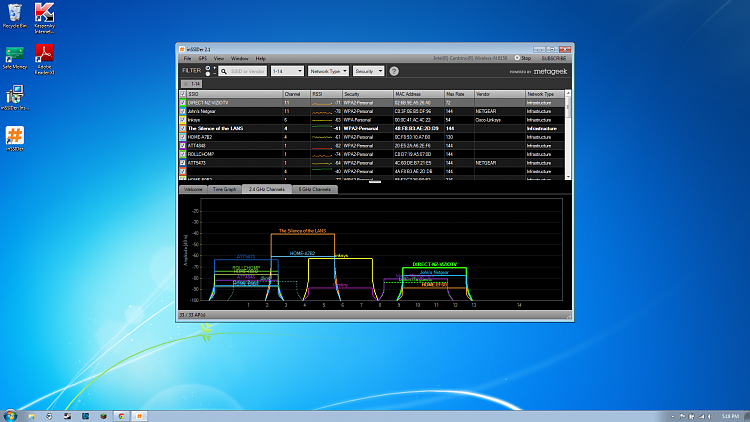Switch to the 2.4 GHz Channels tab
This screenshot has width=750, height=422.
[x=266, y=189]
